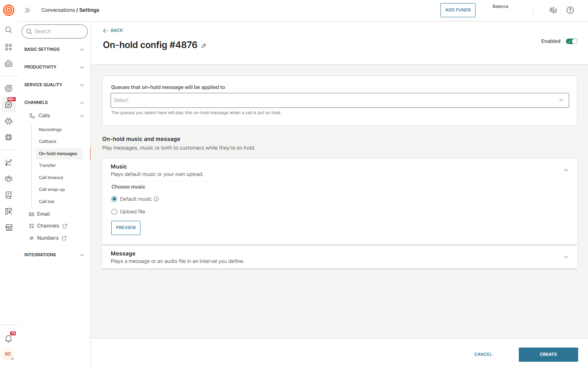Image resolution: width=588 pixels, height=370 pixels.
Task: Select the Default music radio button
Action: (114, 199)
